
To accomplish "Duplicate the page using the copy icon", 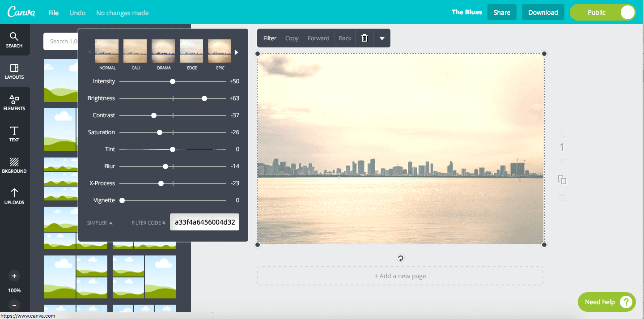I will point(562,180).
